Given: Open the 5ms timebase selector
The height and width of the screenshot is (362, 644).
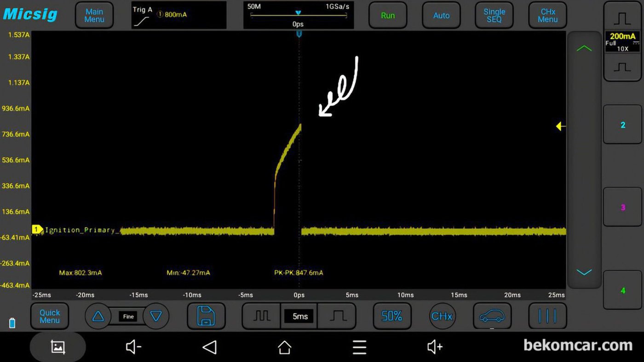Looking at the screenshot, I should (x=299, y=316).
